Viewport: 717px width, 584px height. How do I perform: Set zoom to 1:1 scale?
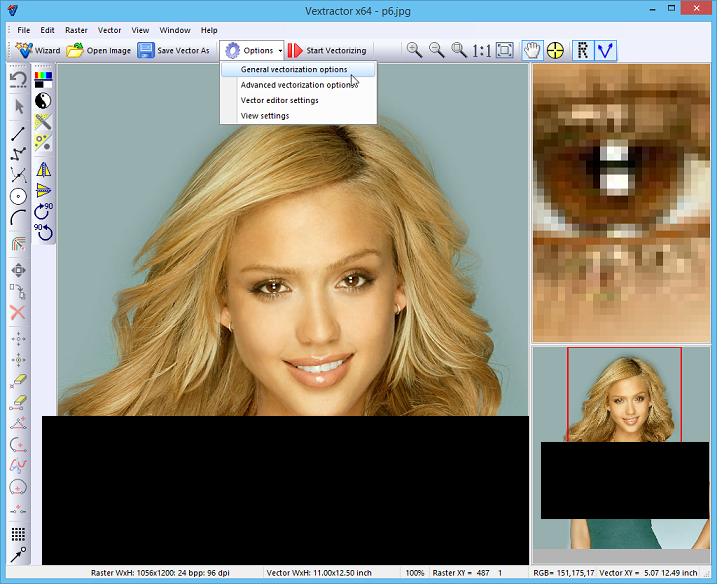482,50
